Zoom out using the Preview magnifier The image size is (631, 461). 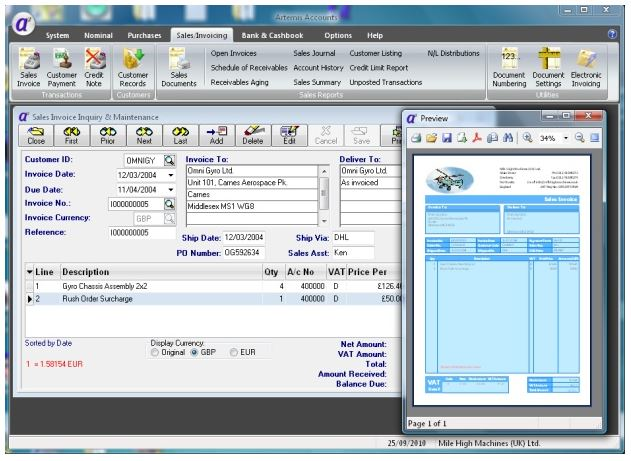coord(579,138)
